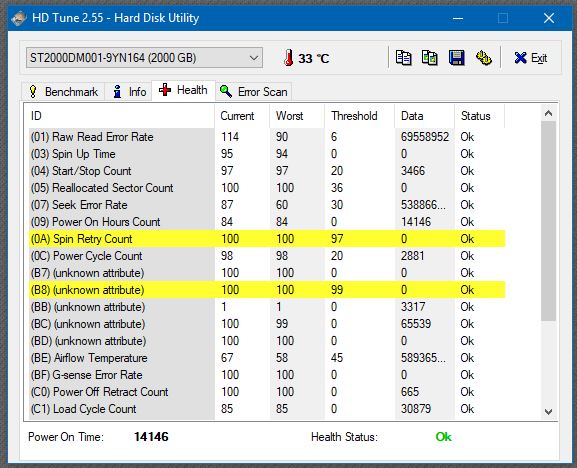Select the (07) Seek Error Rate row
The width and height of the screenshot is (577, 468).
coord(267,205)
